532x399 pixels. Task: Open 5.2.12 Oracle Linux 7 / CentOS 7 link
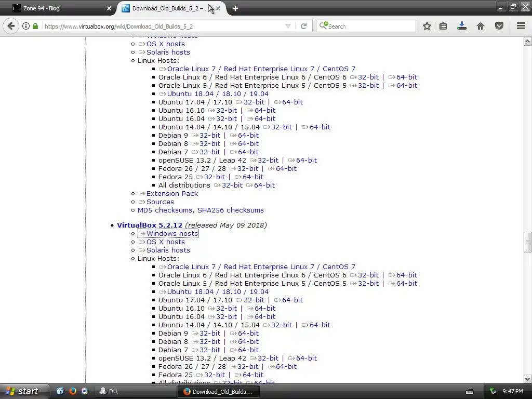click(258, 267)
